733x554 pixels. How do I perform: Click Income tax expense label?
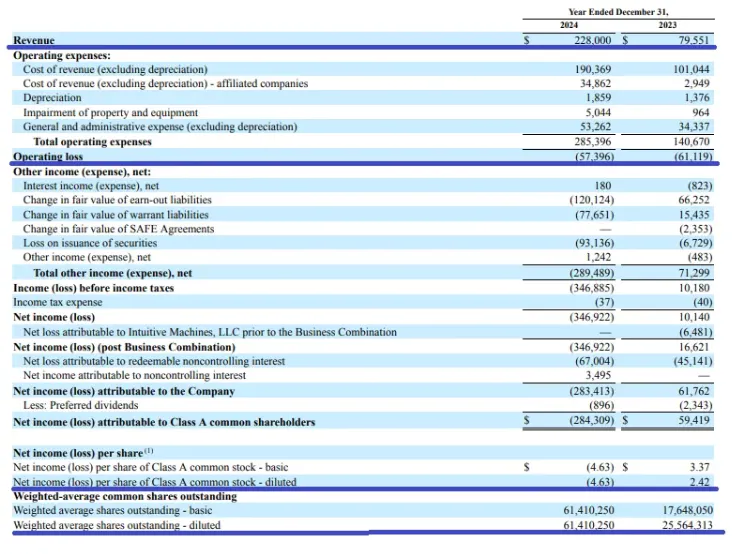(57, 302)
